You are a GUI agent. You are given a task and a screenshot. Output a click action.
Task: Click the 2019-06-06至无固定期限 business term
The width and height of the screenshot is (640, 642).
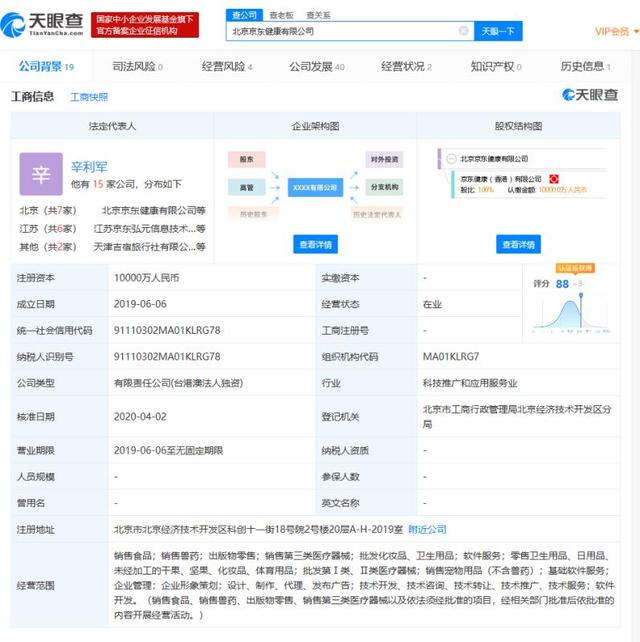[168, 450]
